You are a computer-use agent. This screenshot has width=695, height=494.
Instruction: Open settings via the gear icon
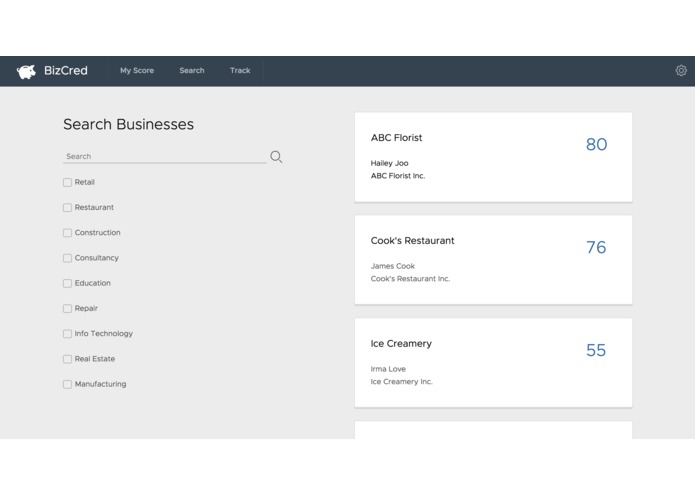(x=681, y=70)
